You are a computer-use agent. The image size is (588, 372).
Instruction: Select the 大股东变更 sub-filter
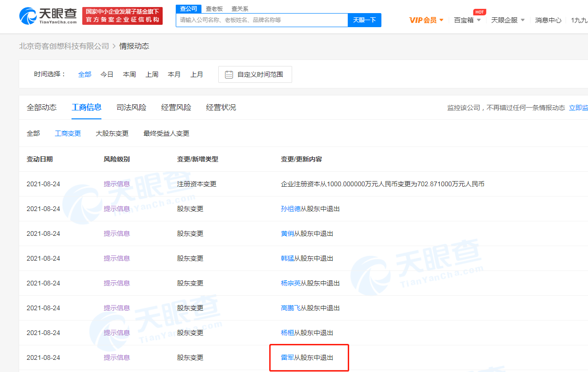point(112,133)
